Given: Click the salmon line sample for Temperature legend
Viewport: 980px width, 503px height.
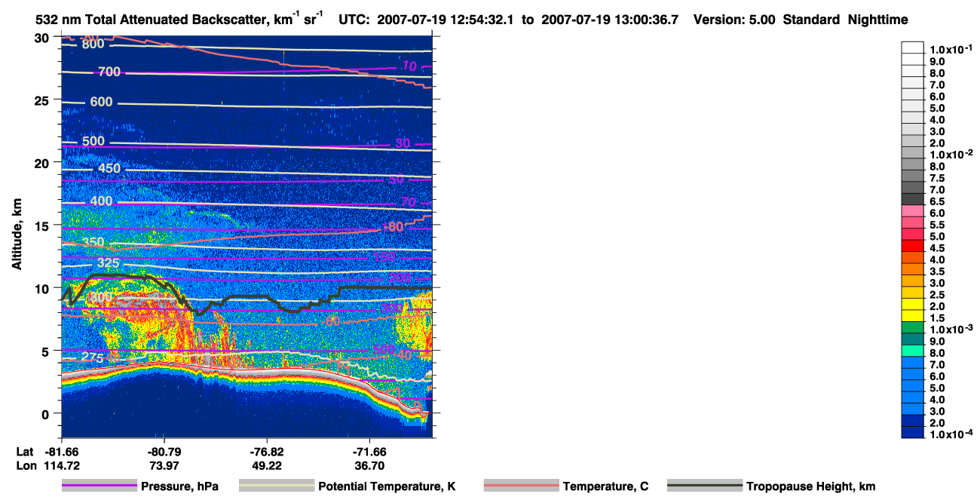Looking at the screenshot, I should [x=522, y=486].
